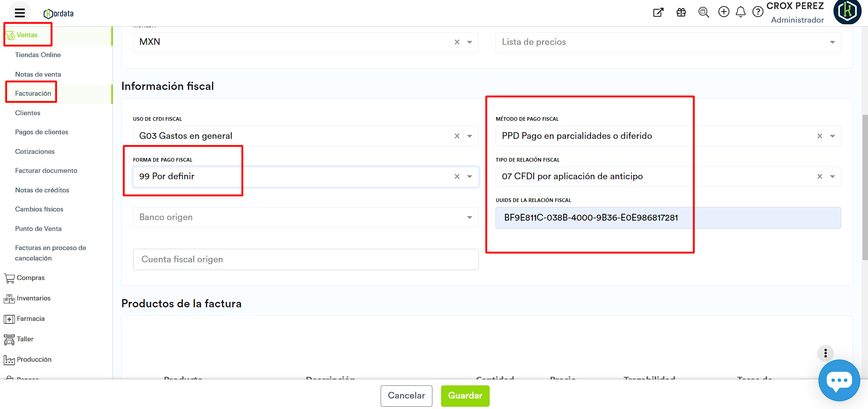868x409 pixels.
Task: Click the Cuenta fiscal origen field
Action: click(x=305, y=259)
